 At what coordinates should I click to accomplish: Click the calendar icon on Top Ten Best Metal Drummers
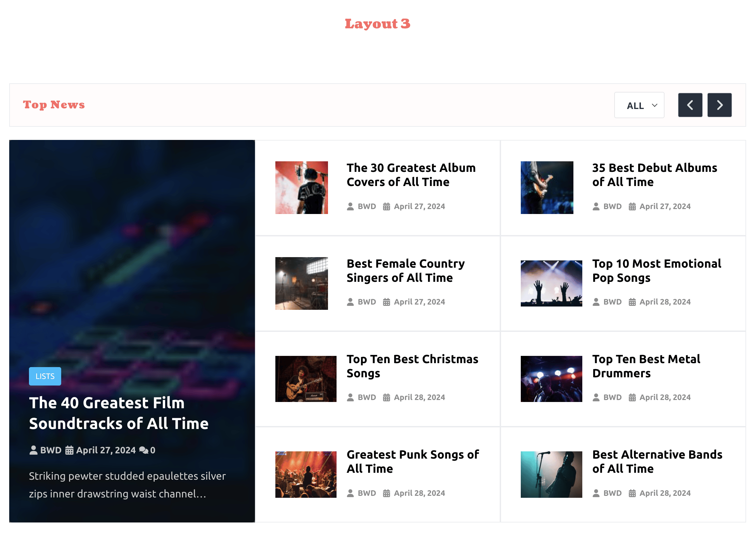click(x=632, y=397)
